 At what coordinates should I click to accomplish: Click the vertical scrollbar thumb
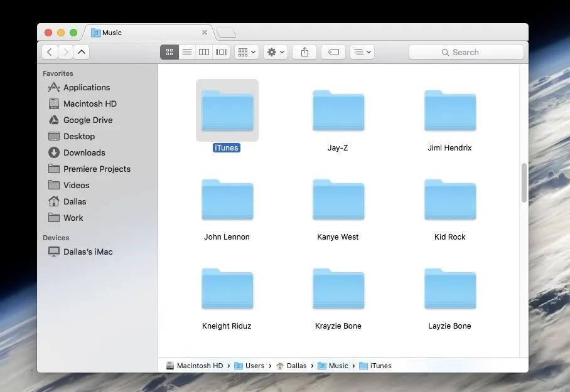(524, 183)
